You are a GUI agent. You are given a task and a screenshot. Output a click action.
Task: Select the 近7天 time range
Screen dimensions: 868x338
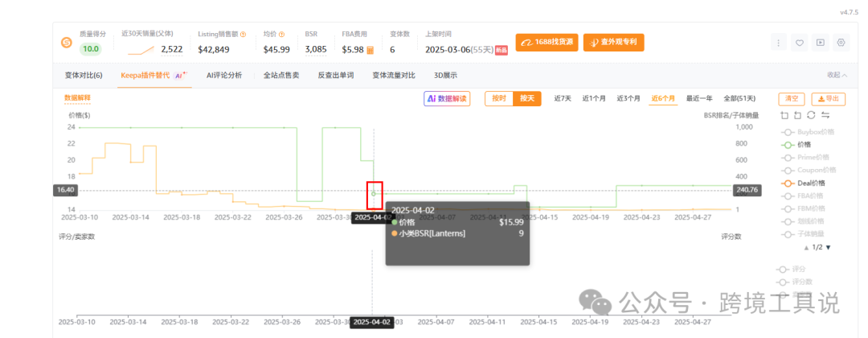pos(563,99)
